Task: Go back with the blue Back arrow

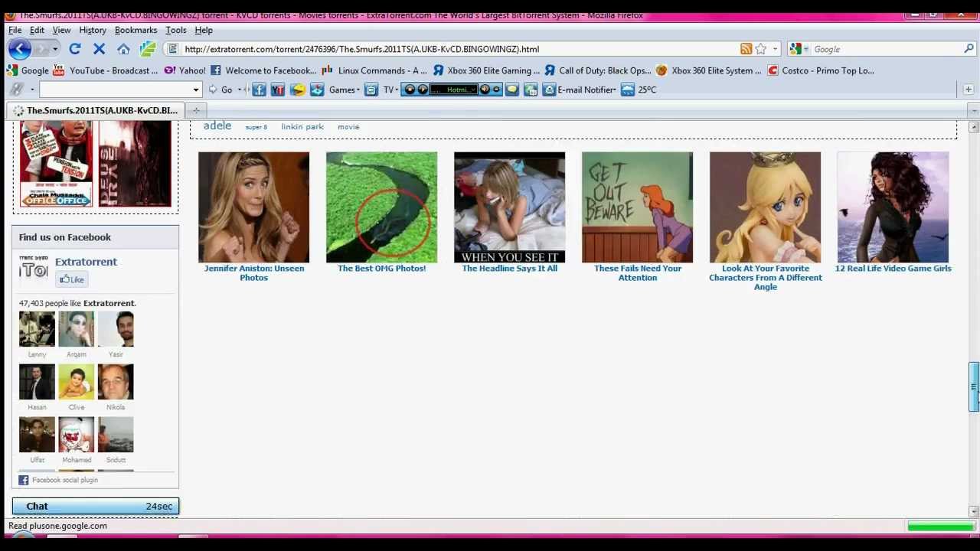Action: (20, 49)
